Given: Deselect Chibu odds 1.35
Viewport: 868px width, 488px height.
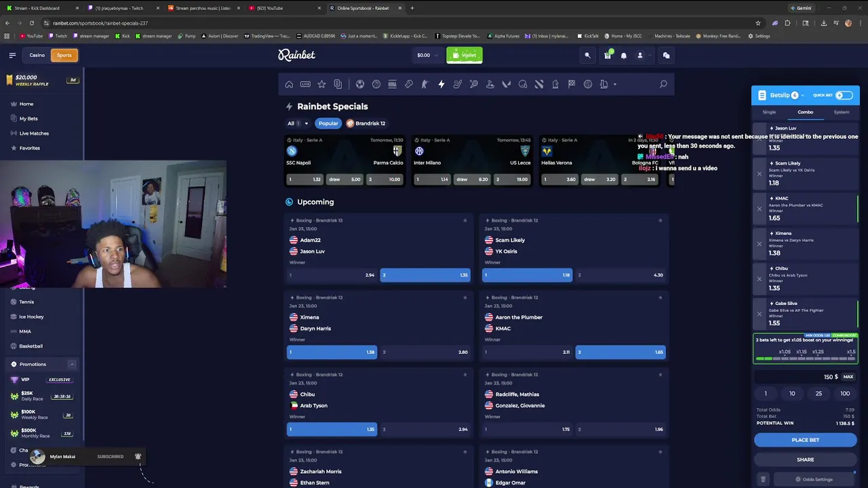Looking at the screenshot, I should (x=332, y=430).
